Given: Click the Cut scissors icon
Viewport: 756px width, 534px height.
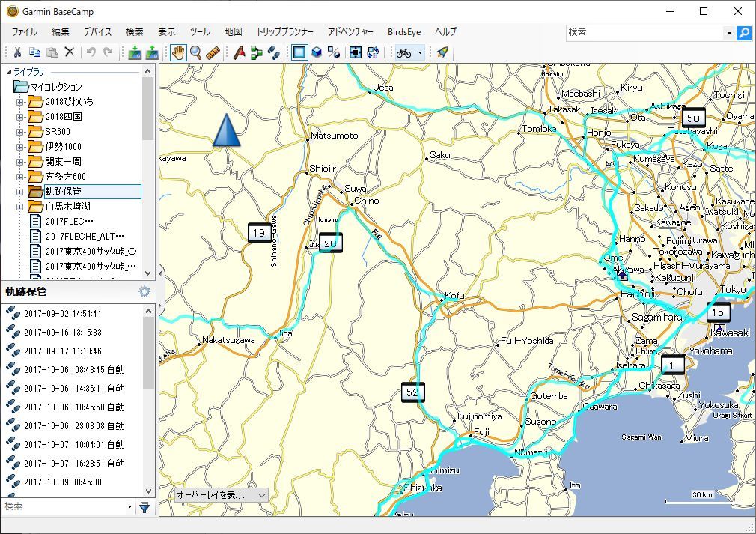Looking at the screenshot, I should (x=17, y=52).
